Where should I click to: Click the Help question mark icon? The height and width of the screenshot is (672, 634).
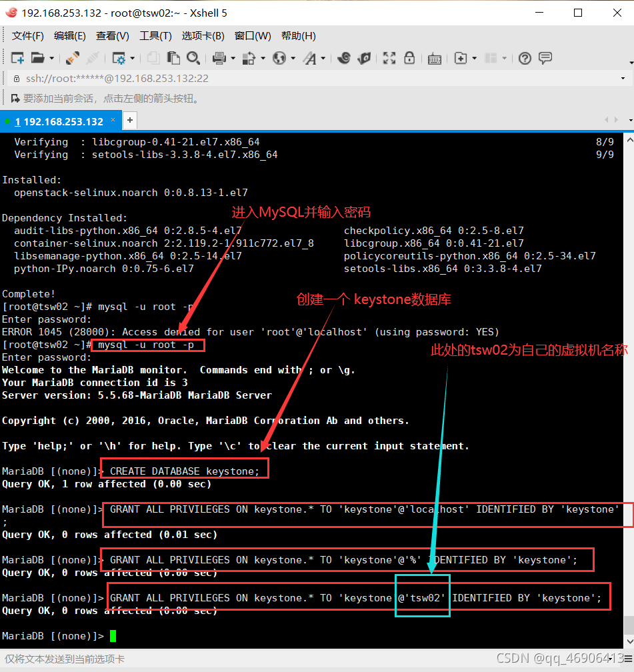(525, 58)
